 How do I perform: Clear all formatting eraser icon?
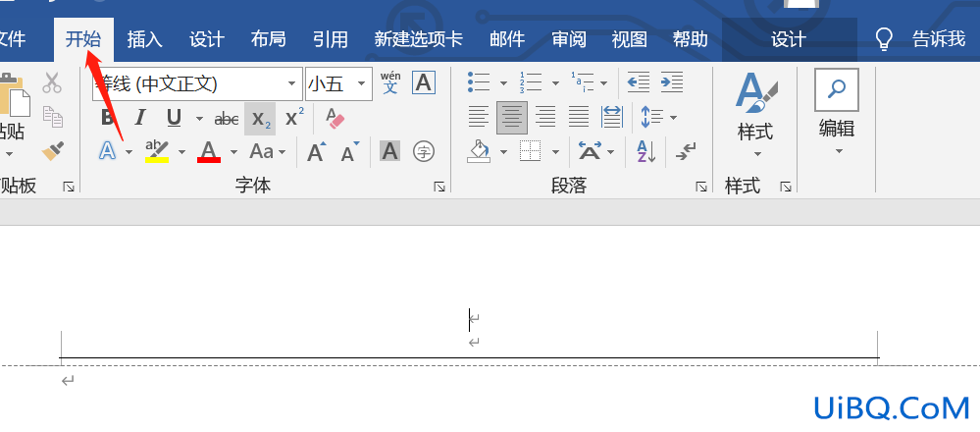click(x=335, y=118)
